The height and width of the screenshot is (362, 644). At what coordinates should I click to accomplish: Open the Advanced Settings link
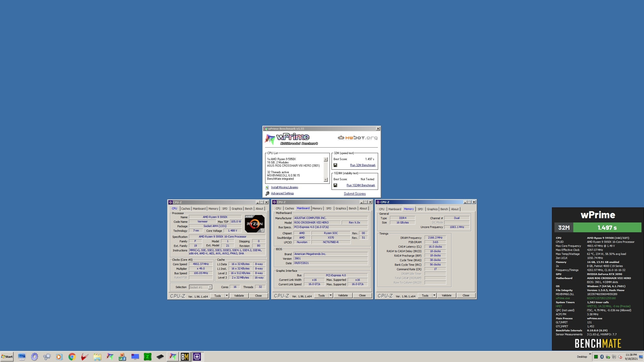point(282,194)
